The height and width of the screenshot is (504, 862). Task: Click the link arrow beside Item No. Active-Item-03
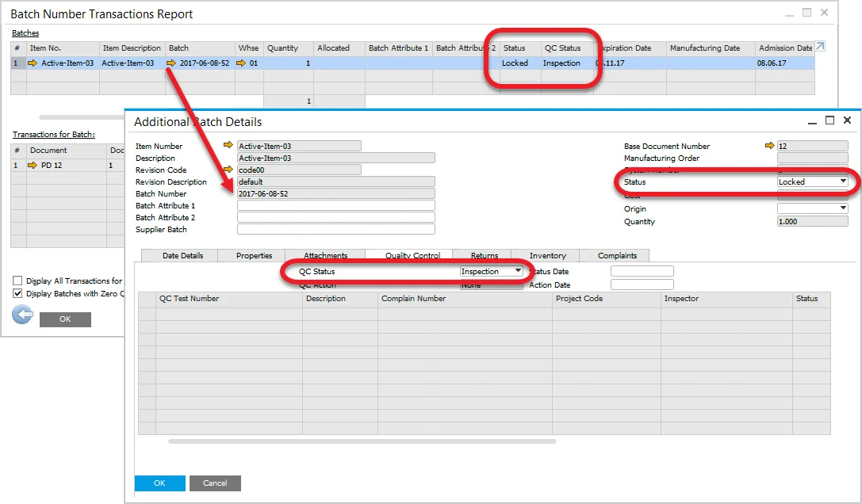point(33,63)
